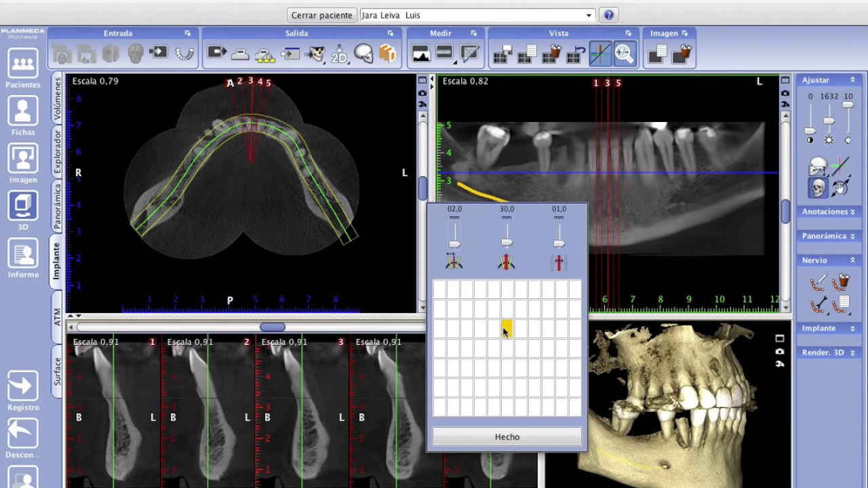Click the yellow highlighted grid cell
The image size is (868, 488).
click(507, 329)
